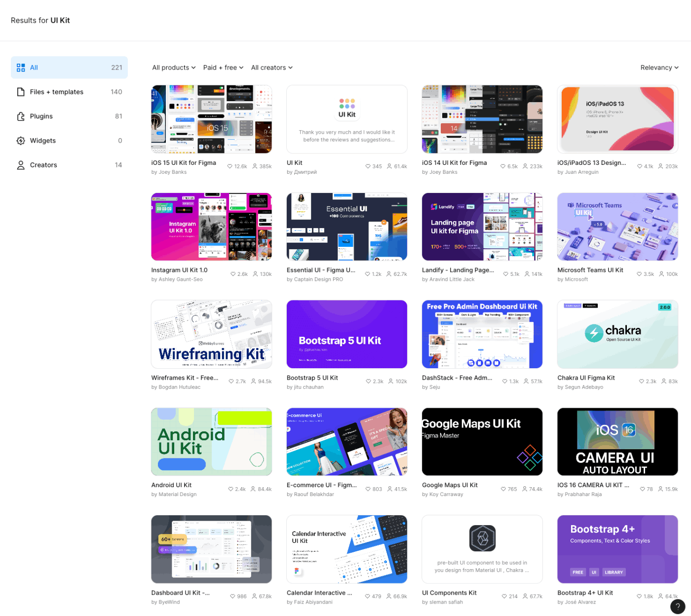Open the All products dropdown
This screenshot has height=616, width=691.
point(174,68)
